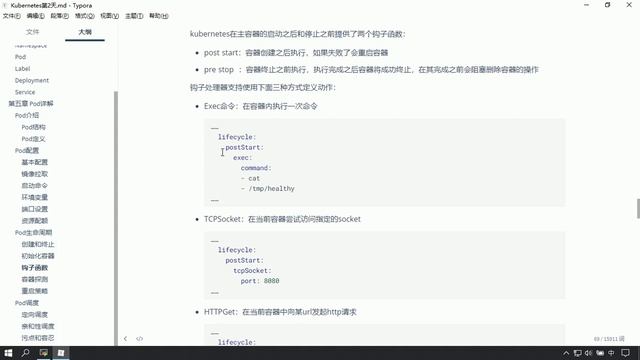The height and width of the screenshot is (360, 640).
Task: Click the document scrollbar thumb on the right
Action: [638, 209]
